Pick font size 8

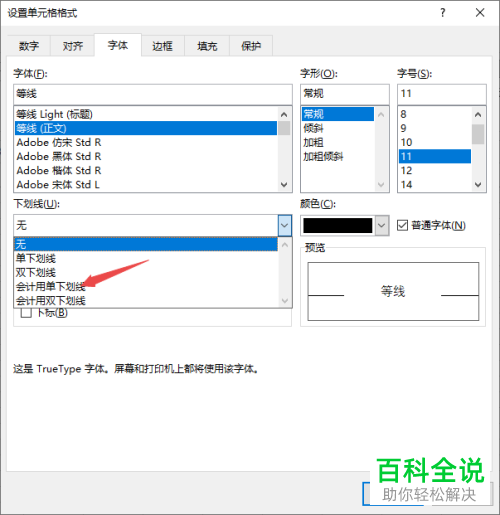coord(435,114)
